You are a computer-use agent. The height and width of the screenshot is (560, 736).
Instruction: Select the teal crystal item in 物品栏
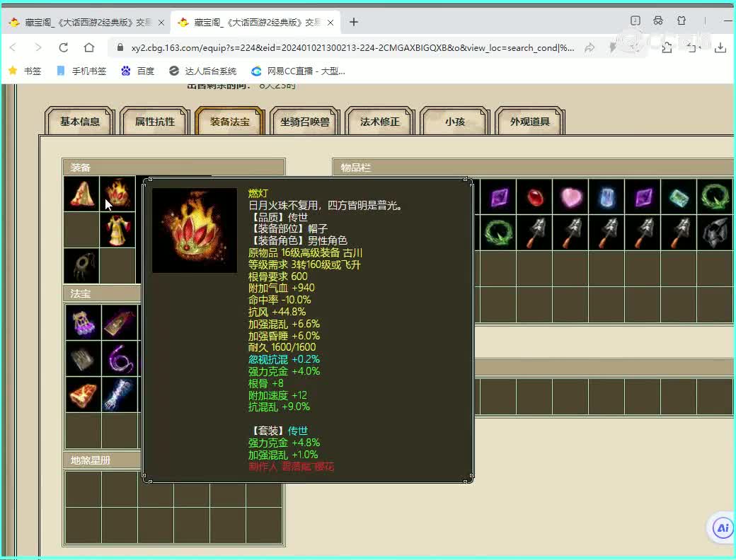tap(679, 197)
